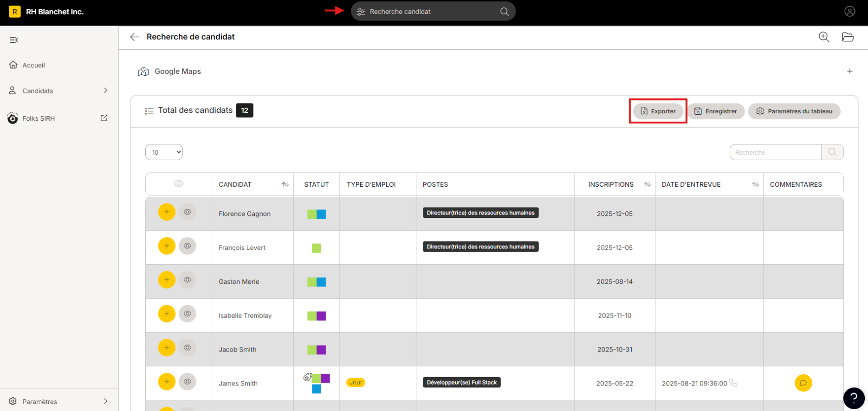Viewport: 868px width, 411px height.
Task: Toggle the eye icon in table header
Action: pyautogui.click(x=179, y=184)
